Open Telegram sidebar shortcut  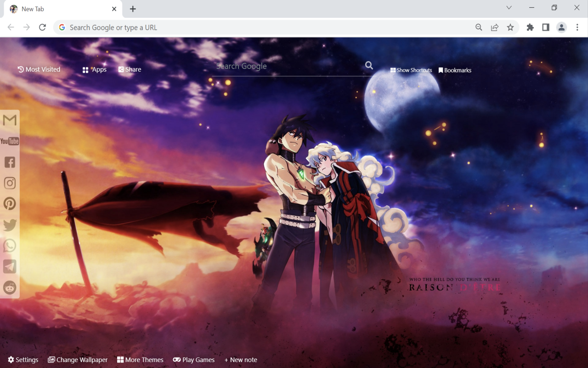click(x=10, y=266)
